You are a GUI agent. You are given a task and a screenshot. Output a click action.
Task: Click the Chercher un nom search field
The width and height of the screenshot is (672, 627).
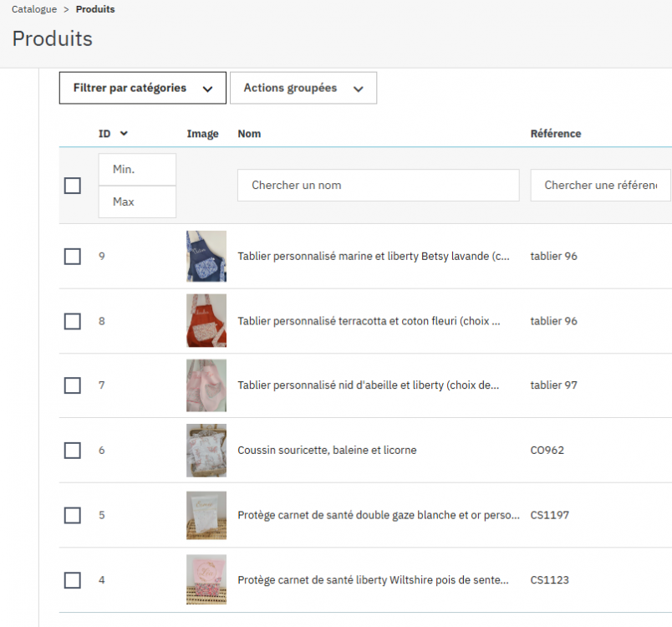(x=378, y=186)
